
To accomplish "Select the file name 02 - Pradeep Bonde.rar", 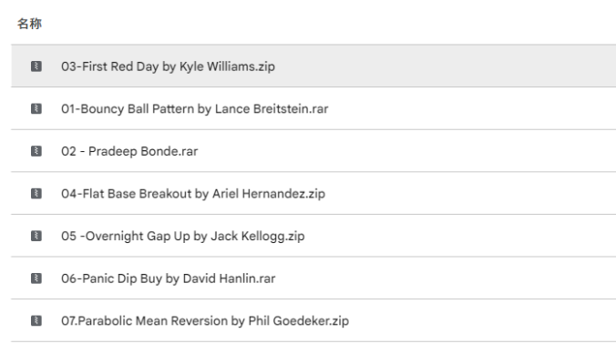I will point(128,151).
